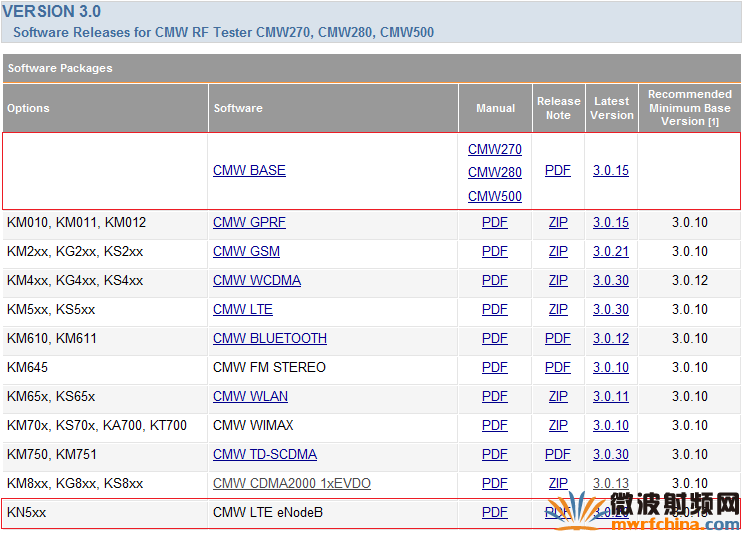Screen dimensions: 744x536
Task: Click the VERSION 3.0 title
Action: coord(52,11)
